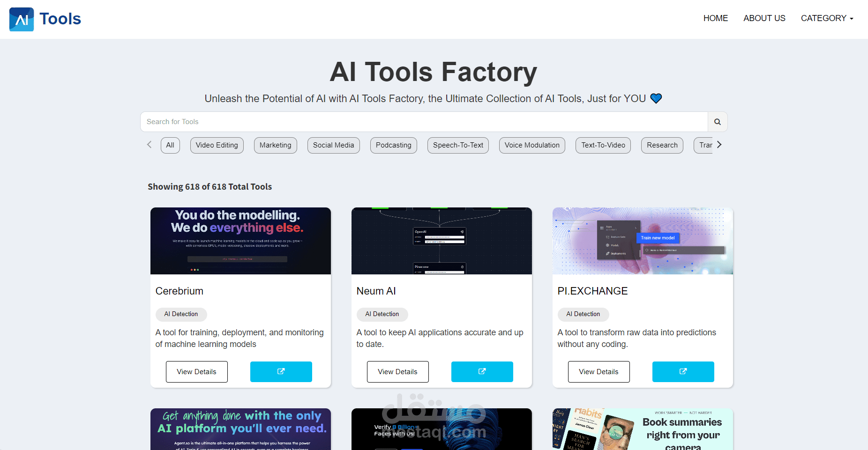The height and width of the screenshot is (450, 868).
Task: Expand the CATEGORY dropdown menu
Action: click(x=827, y=18)
